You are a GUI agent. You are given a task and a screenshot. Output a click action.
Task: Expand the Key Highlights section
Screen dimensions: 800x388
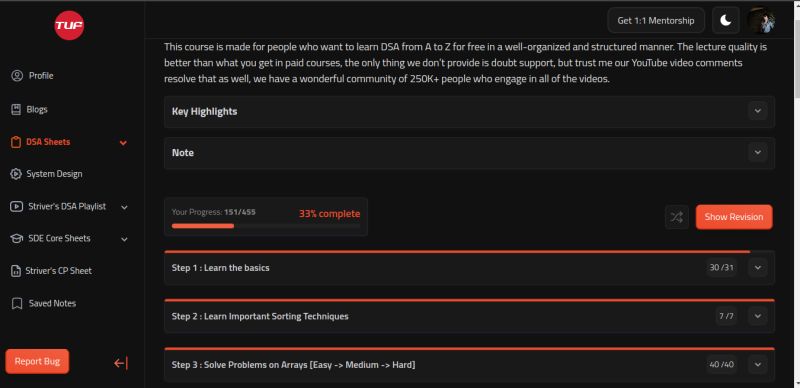coord(757,111)
